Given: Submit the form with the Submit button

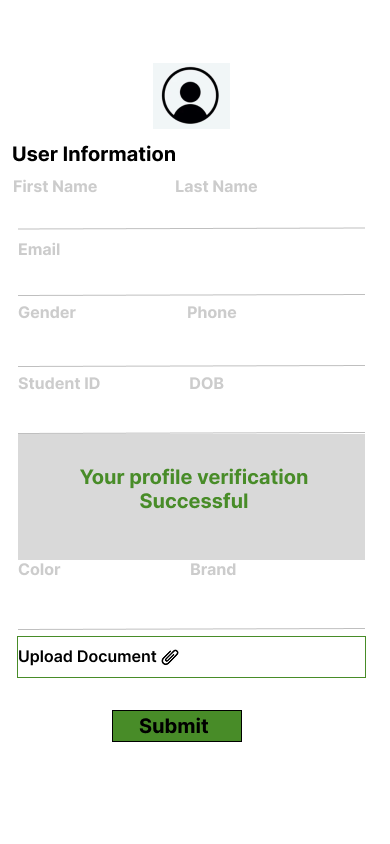Looking at the screenshot, I should pos(177,726).
